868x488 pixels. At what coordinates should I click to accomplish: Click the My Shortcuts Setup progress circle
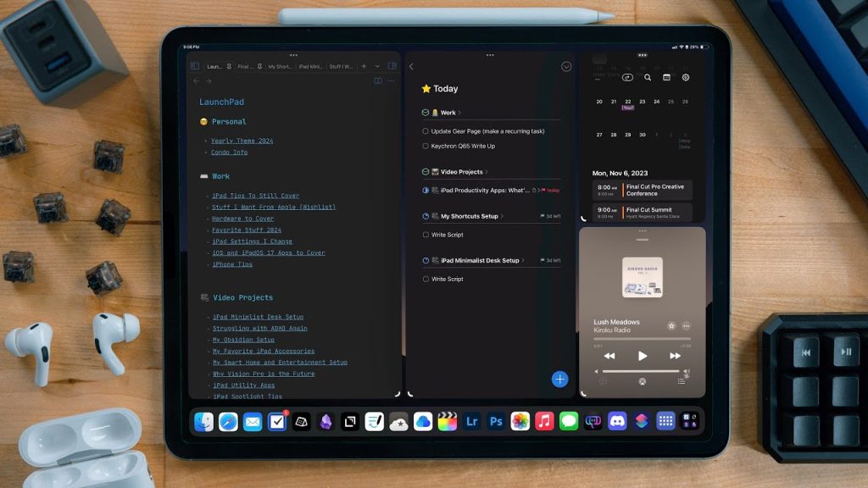click(x=426, y=216)
